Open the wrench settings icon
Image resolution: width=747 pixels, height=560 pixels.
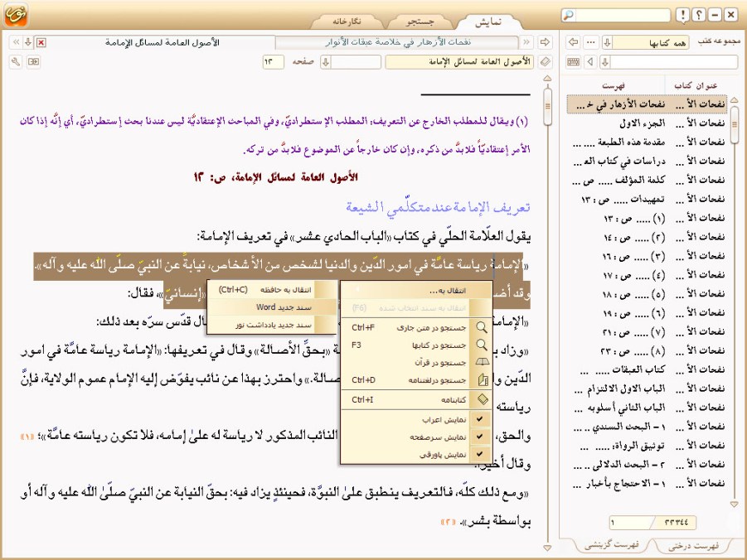coord(16,62)
